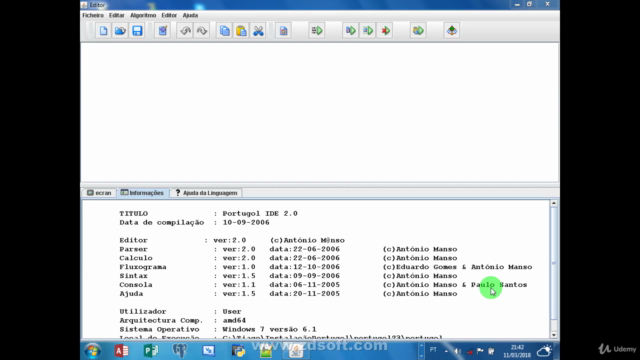Click the 'Sintax' row label

click(x=133, y=276)
